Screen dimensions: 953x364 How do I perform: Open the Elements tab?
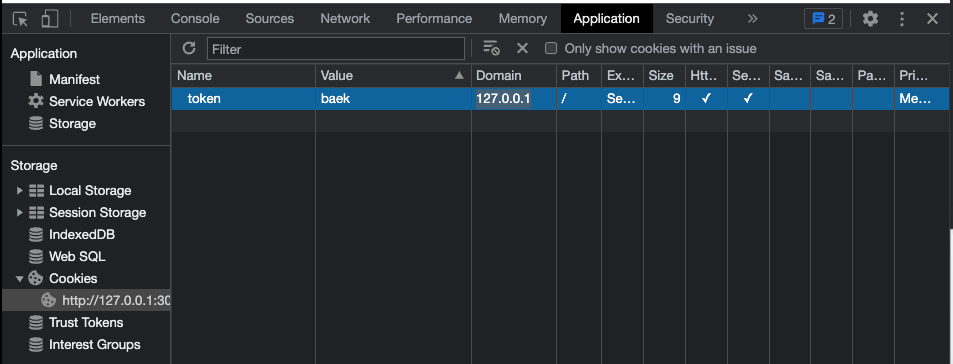coord(118,19)
